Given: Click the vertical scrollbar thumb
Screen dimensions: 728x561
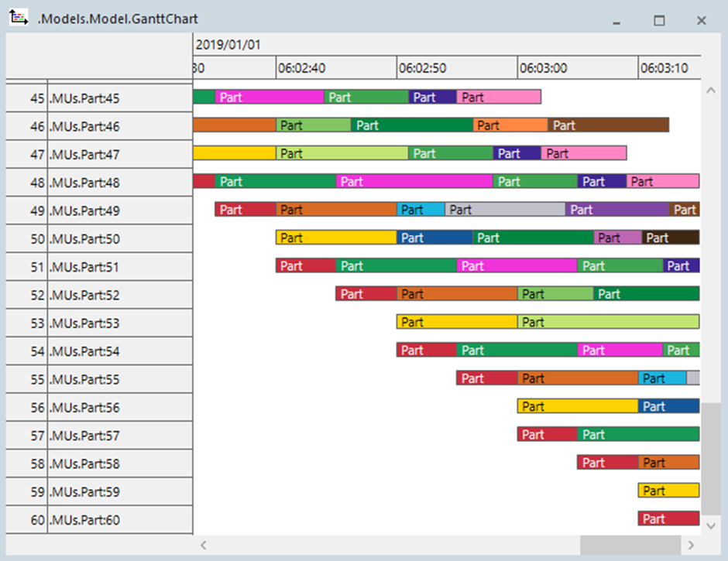Looking at the screenshot, I should coord(711,457).
